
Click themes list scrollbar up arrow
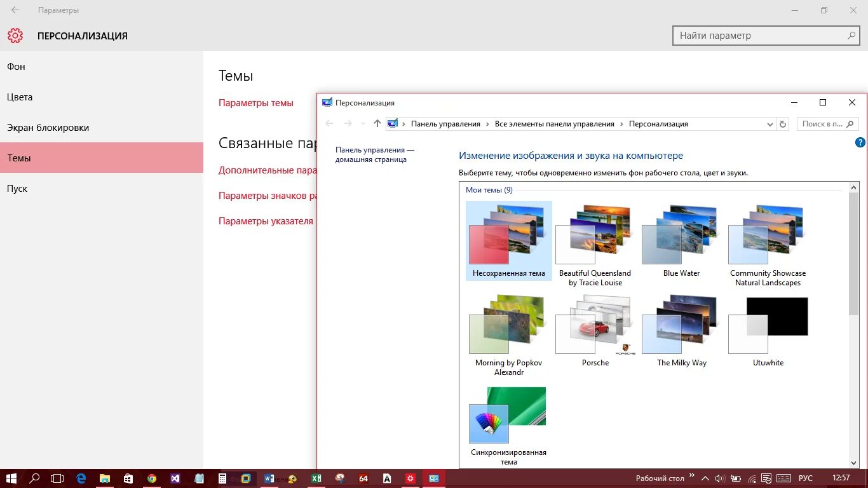(853, 187)
